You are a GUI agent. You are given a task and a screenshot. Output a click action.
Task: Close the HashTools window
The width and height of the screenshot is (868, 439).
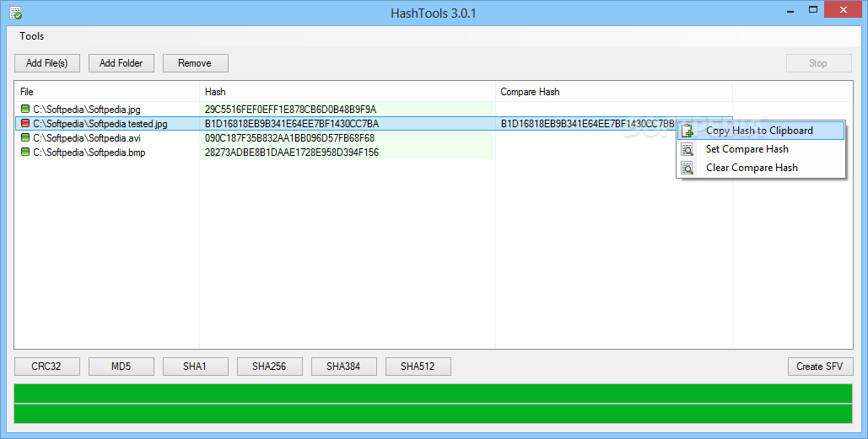point(843,9)
